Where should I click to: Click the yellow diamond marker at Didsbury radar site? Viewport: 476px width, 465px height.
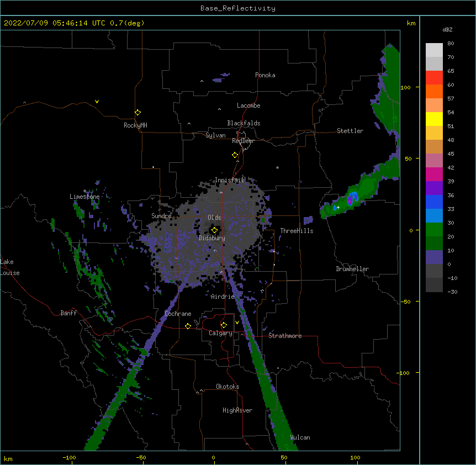pyautogui.click(x=214, y=230)
